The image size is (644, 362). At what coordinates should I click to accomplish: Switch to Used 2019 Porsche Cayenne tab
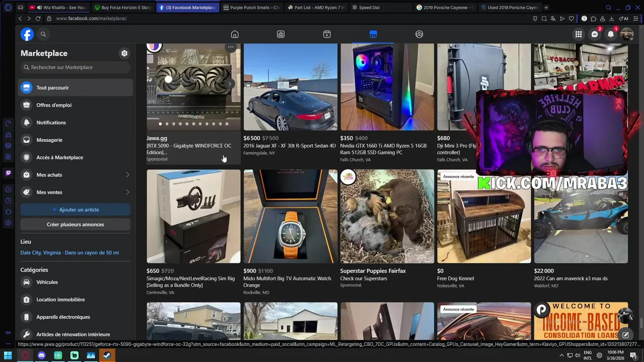click(x=509, y=8)
